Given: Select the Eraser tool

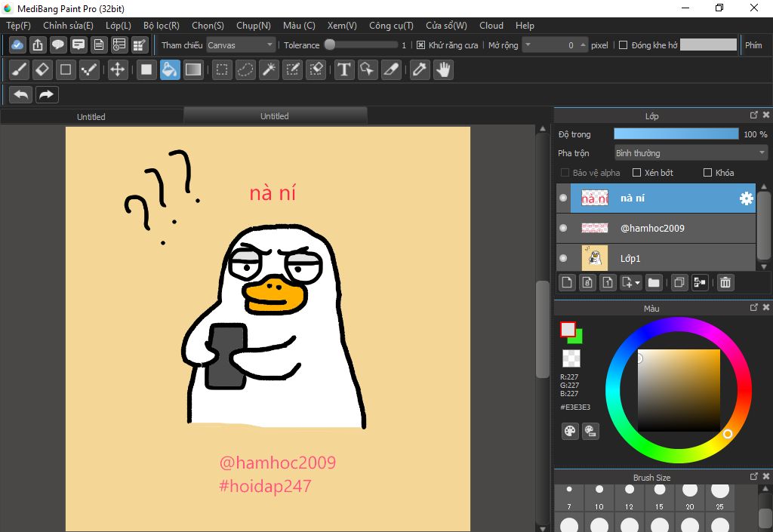Looking at the screenshot, I should pos(42,69).
